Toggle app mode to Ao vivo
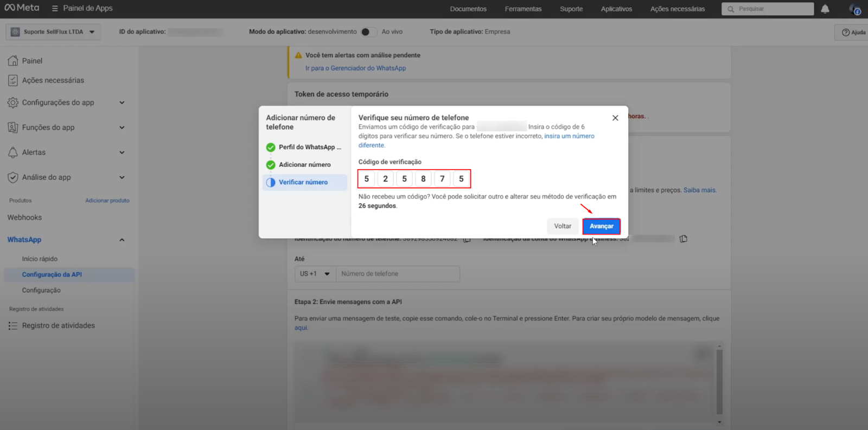Viewport: 868px width, 430px height. coord(369,32)
